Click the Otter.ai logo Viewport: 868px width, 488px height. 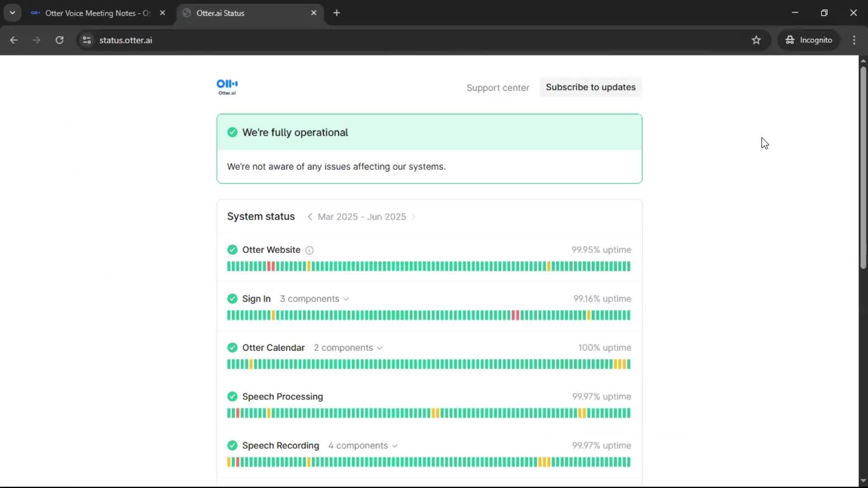point(227,87)
